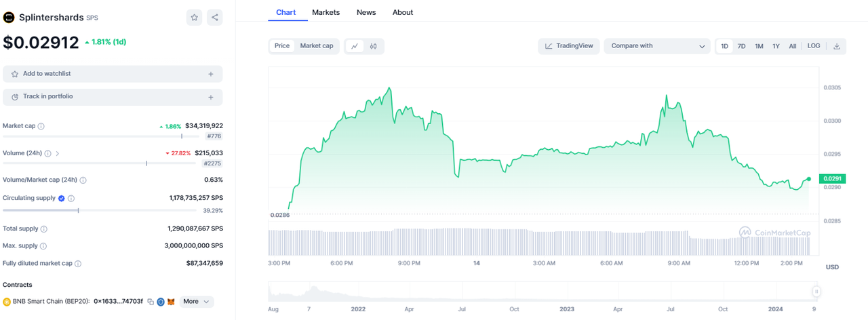This screenshot has height=320, width=868.
Task: Open the Markets tab
Action: [325, 12]
